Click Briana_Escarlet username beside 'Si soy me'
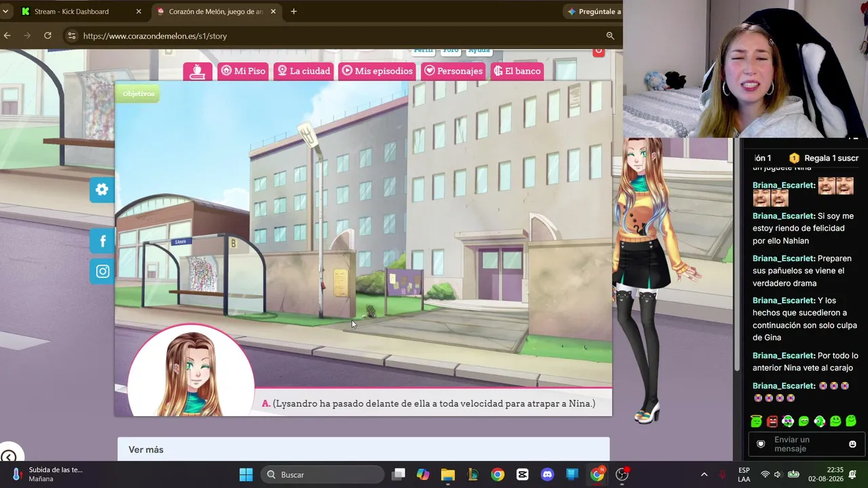868x488 pixels. click(x=783, y=216)
